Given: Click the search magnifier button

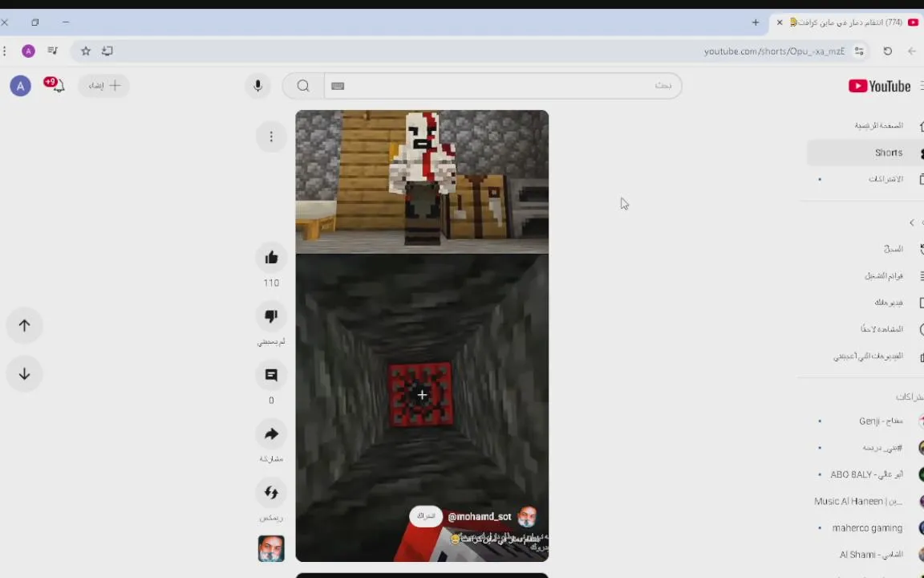Looking at the screenshot, I should (x=303, y=86).
